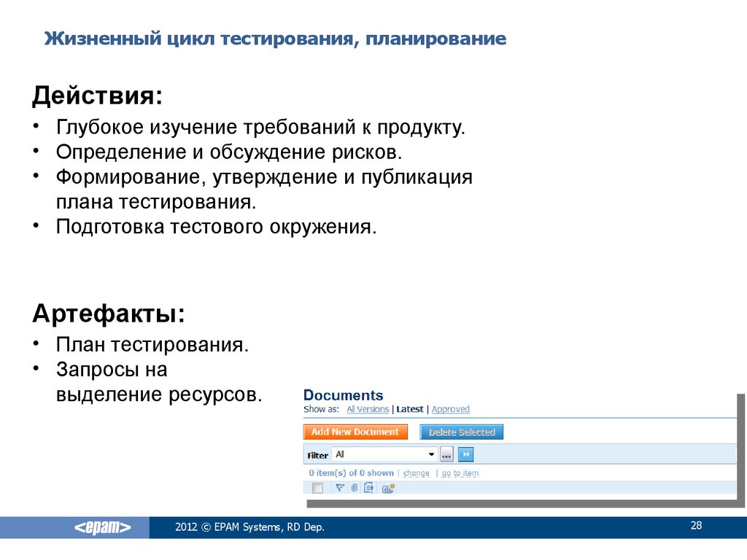Click the flag column header icon

pyautogui.click(x=340, y=488)
